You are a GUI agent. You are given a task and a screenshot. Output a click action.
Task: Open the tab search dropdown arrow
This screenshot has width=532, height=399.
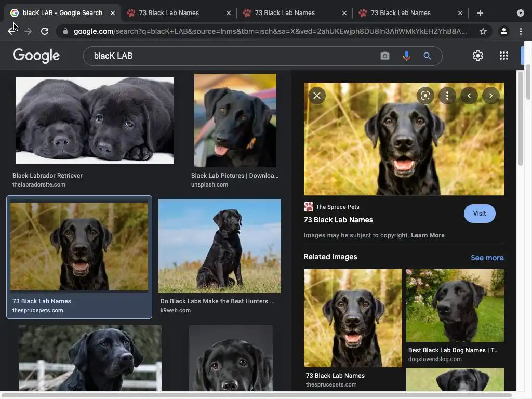(521, 13)
